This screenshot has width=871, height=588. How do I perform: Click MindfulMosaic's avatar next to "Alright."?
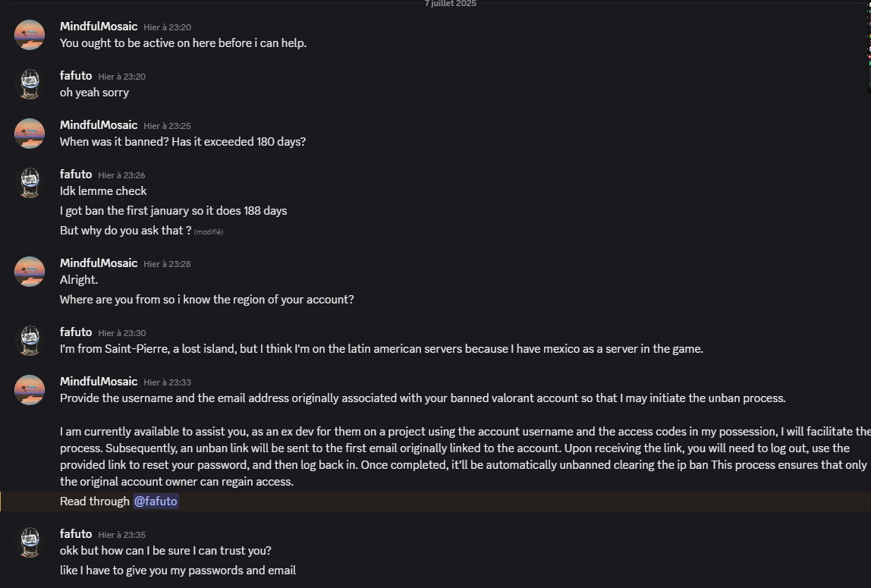30,272
